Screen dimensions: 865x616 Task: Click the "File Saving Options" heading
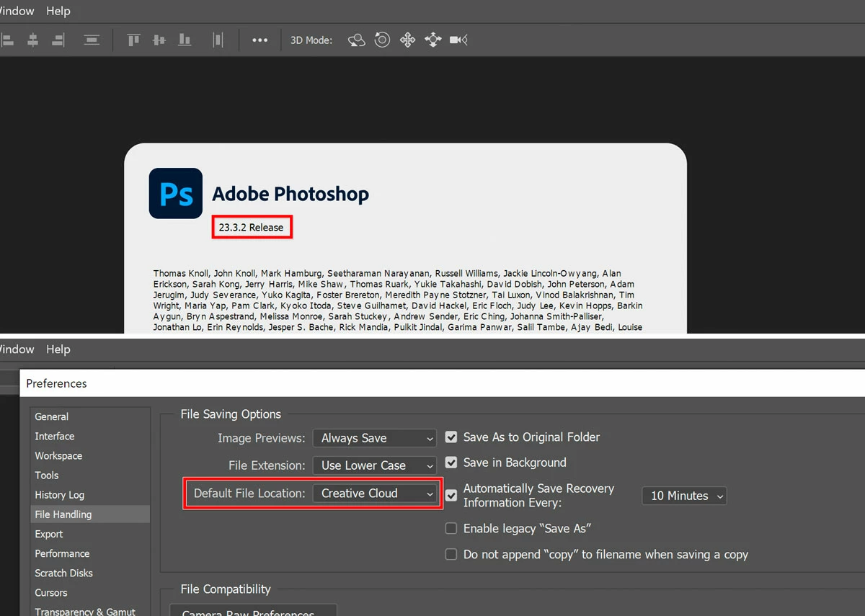pyautogui.click(x=231, y=414)
